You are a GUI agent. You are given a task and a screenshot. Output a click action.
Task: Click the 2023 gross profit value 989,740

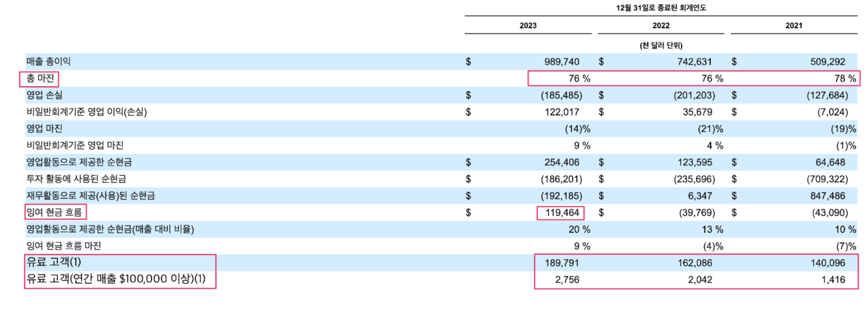coord(562,62)
